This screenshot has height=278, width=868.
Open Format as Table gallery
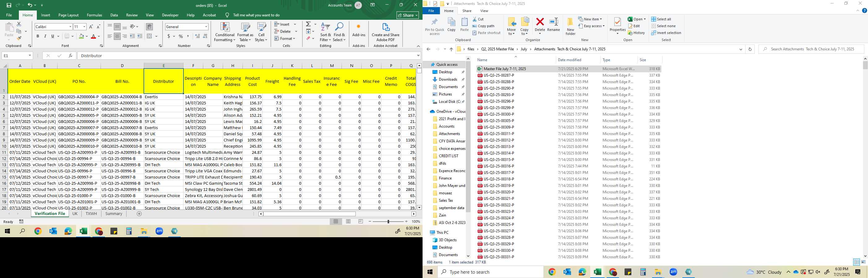[x=245, y=32]
